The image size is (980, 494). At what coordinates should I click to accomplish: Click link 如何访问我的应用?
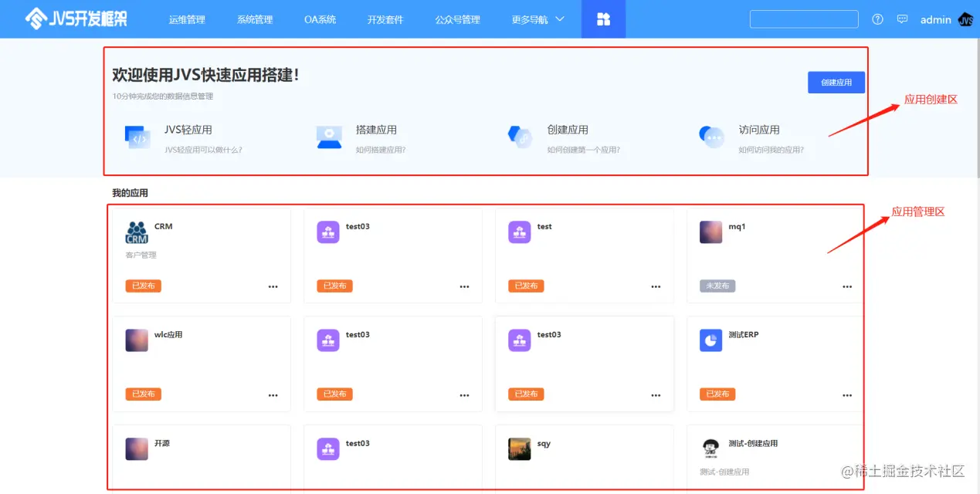771,150
